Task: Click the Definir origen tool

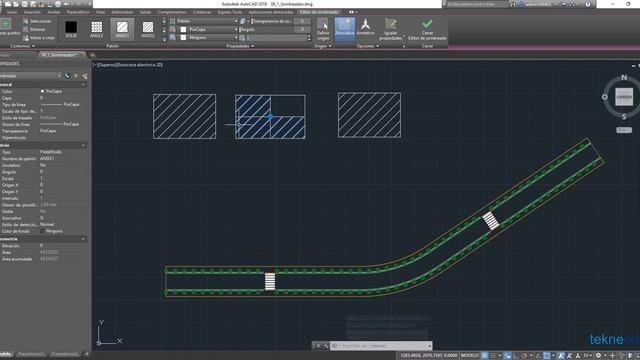Action: point(323,29)
